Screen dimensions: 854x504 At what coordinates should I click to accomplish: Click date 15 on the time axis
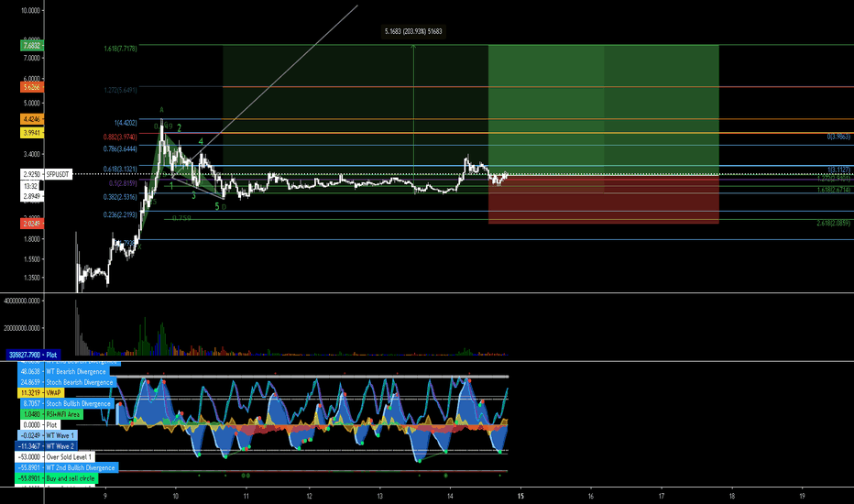tap(520, 496)
